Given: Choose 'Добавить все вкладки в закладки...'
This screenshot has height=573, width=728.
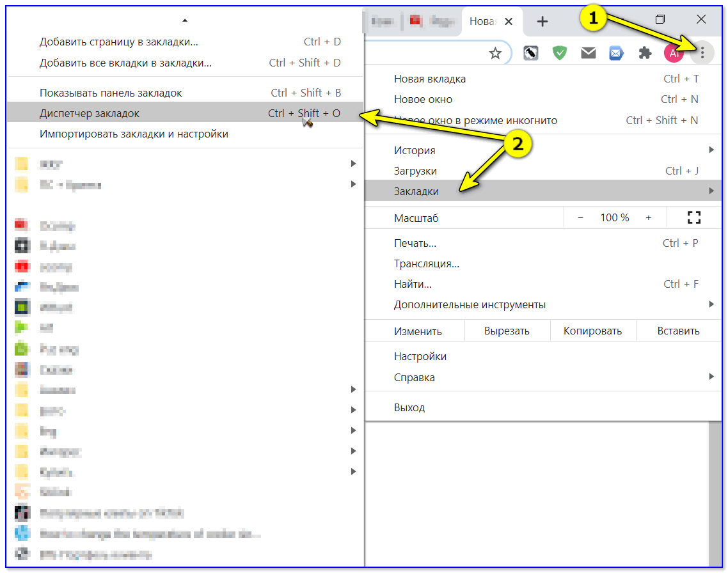Looking at the screenshot, I should [185, 63].
